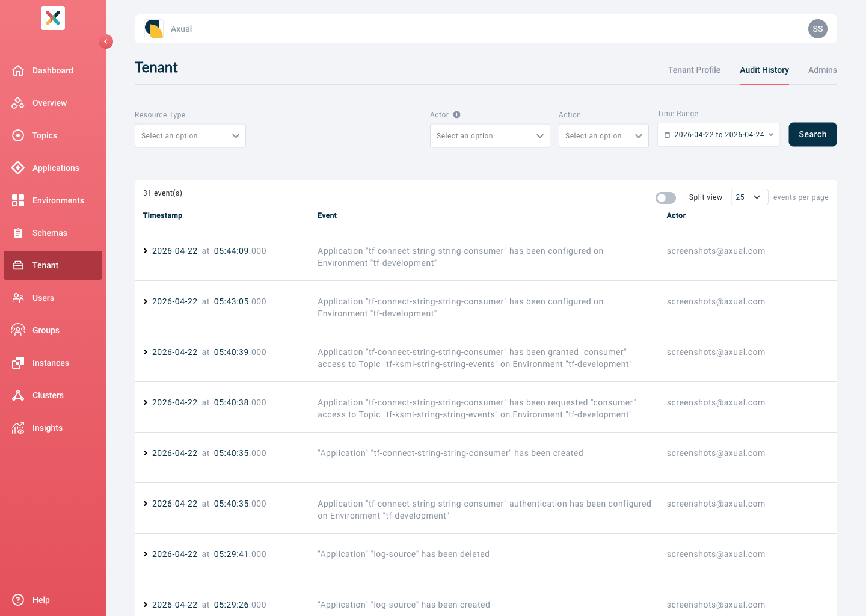Expand the 05:40:38 event row
The height and width of the screenshot is (616, 866).
[146, 402]
